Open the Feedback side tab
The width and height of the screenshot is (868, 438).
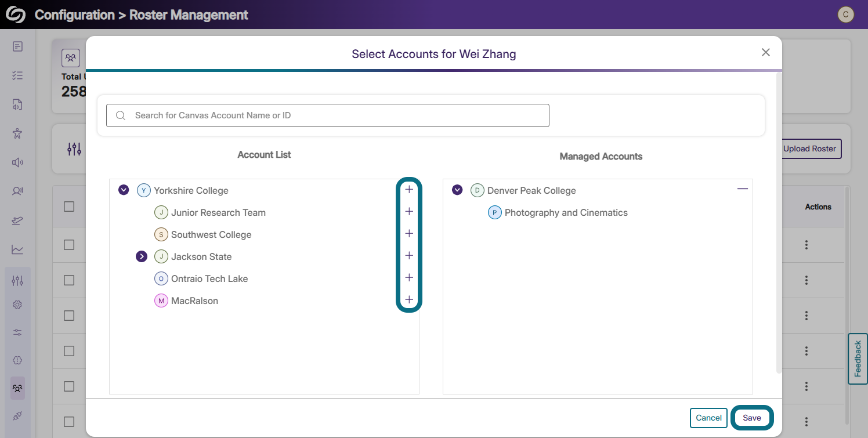[858, 359]
